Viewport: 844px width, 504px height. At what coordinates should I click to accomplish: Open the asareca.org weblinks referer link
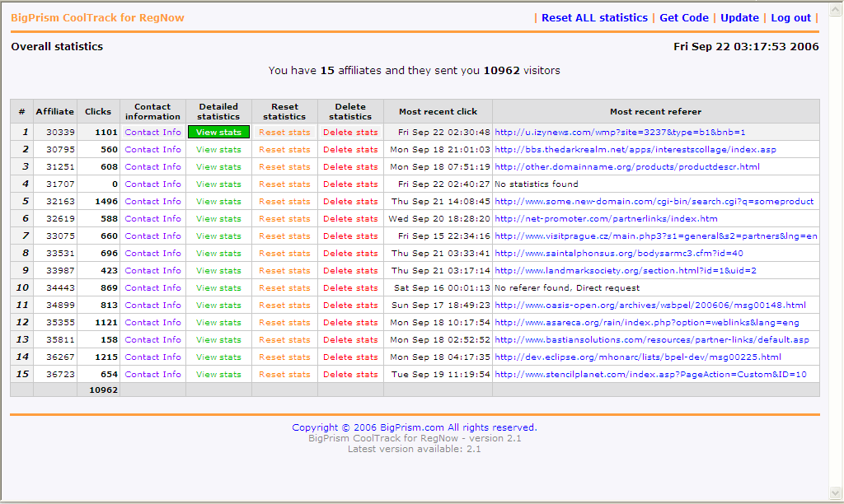click(647, 322)
